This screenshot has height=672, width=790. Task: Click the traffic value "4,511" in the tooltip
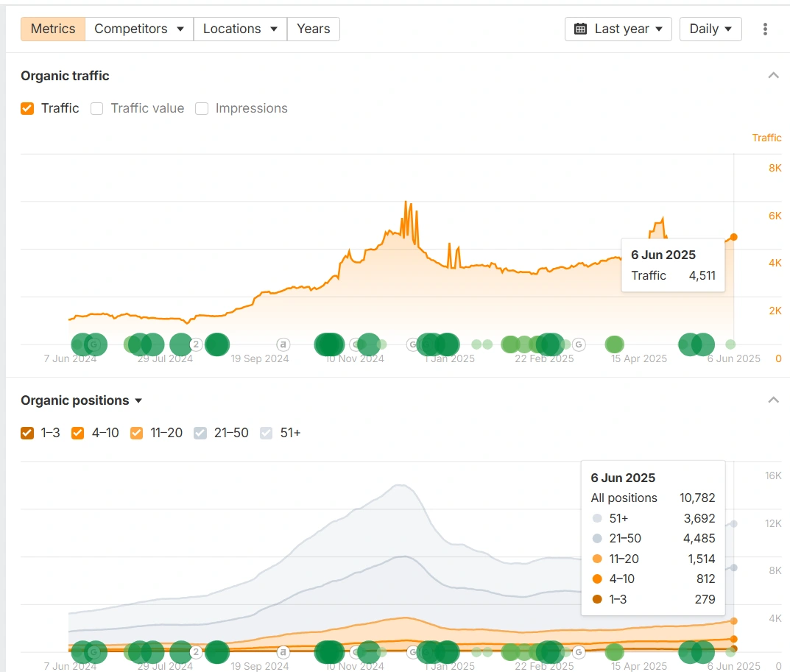click(702, 275)
